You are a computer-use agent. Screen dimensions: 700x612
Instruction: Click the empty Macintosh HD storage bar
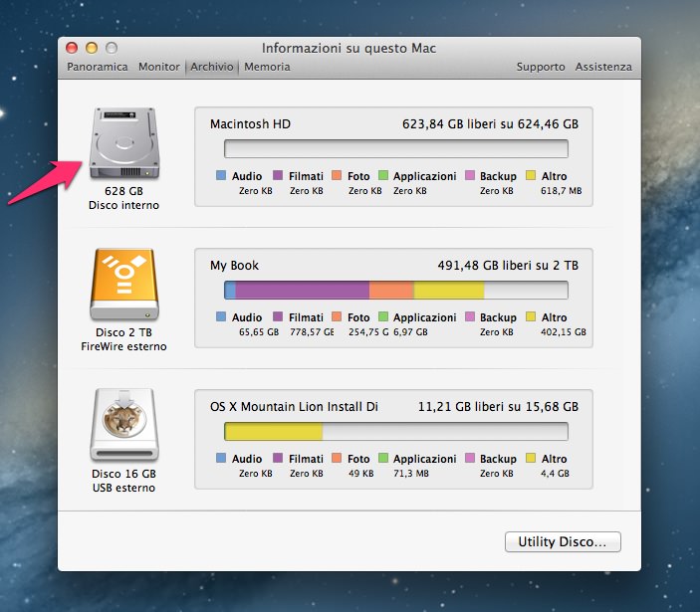[396, 148]
